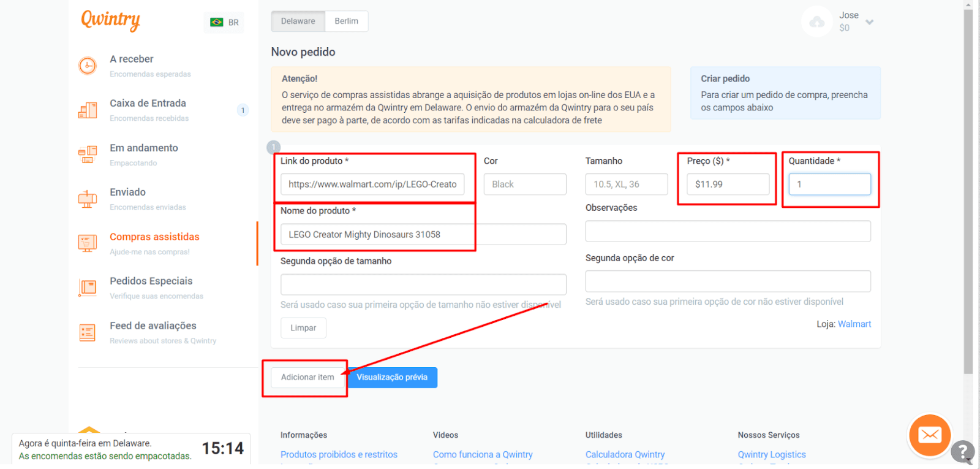Open Produtos proibidos e restritos link
980x469 pixels.
pos(339,454)
